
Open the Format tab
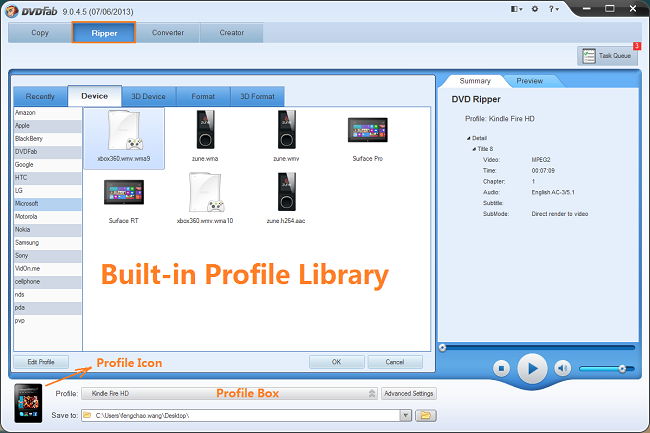(203, 97)
